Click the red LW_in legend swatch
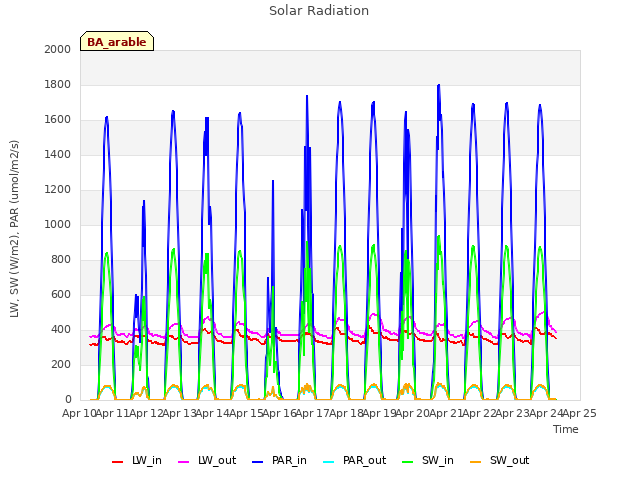640x480 pixels. tap(118, 462)
